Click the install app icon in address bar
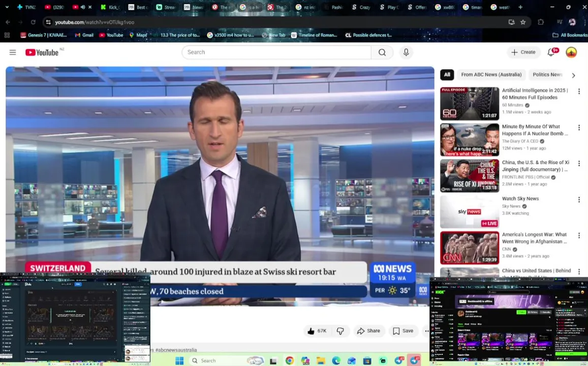The width and height of the screenshot is (588, 366). (x=511, y=22)
